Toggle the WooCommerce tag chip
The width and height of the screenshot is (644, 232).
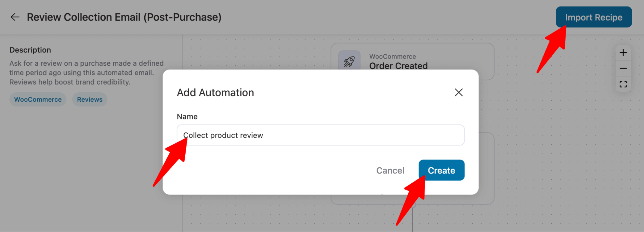38,99
